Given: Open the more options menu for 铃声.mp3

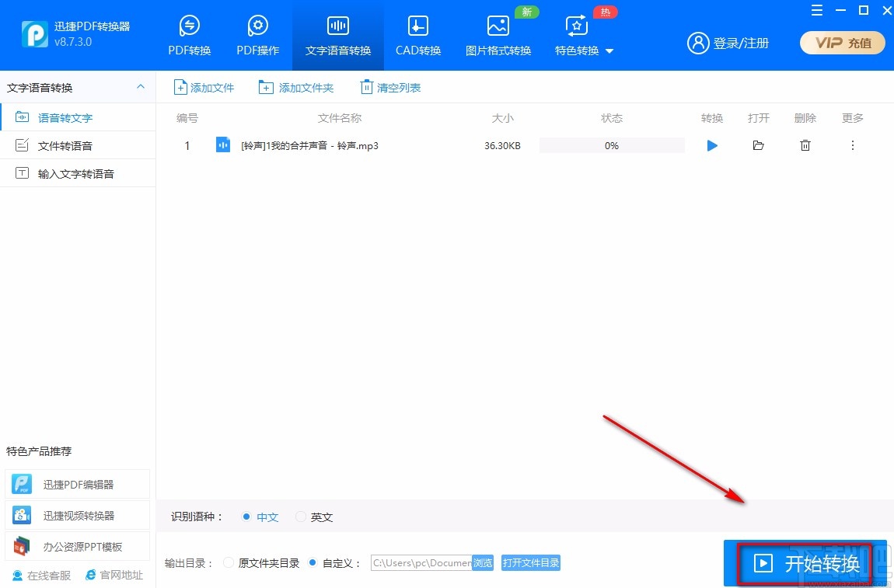Looking at the screenshot, I should (852, 145).
